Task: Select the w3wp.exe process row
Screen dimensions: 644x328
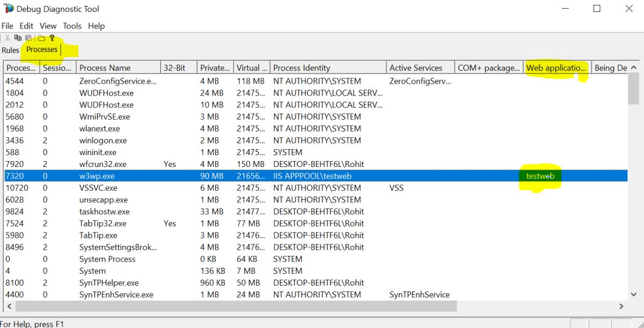Action: click(315, 176)
